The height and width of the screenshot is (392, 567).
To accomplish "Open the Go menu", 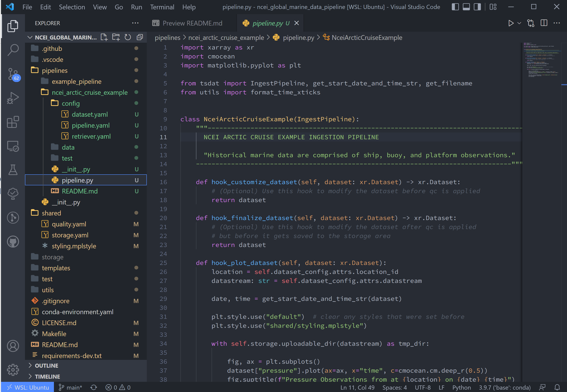I will 119,7.
